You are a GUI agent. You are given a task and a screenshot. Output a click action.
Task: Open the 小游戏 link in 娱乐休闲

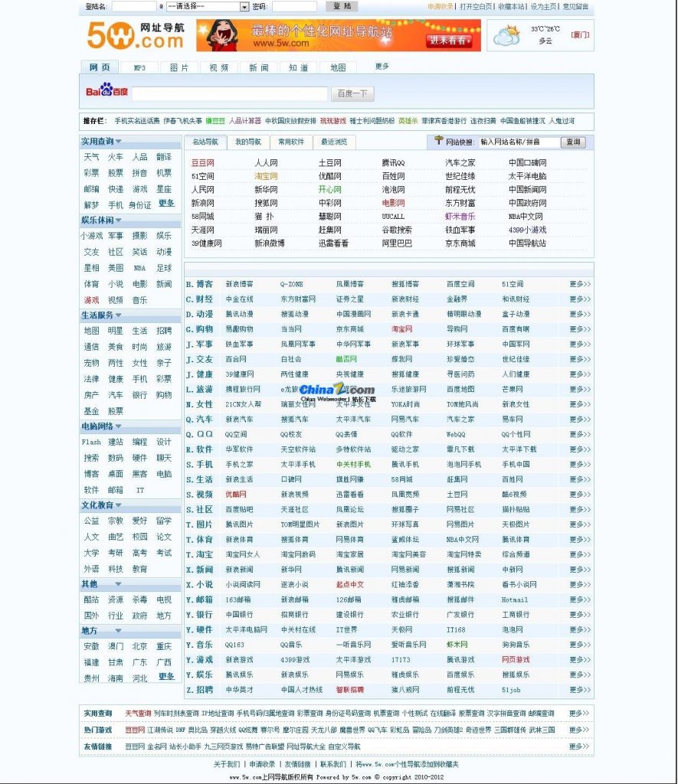tap(92, 236)
